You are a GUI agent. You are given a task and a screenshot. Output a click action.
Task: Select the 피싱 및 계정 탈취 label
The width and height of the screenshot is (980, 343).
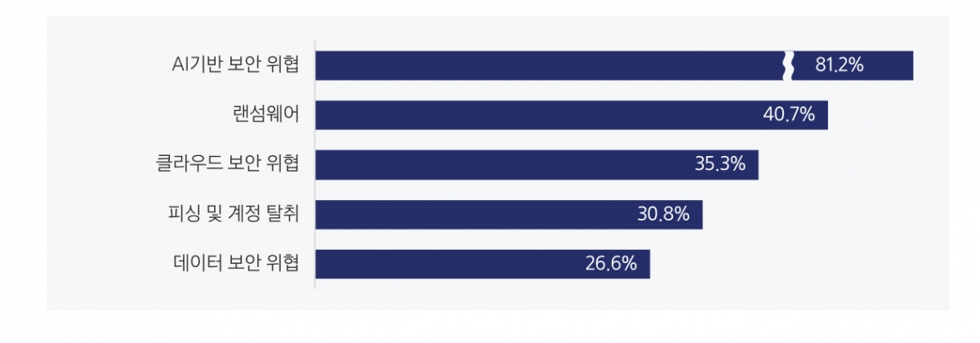pyautogui.click(x=232, y=214)
